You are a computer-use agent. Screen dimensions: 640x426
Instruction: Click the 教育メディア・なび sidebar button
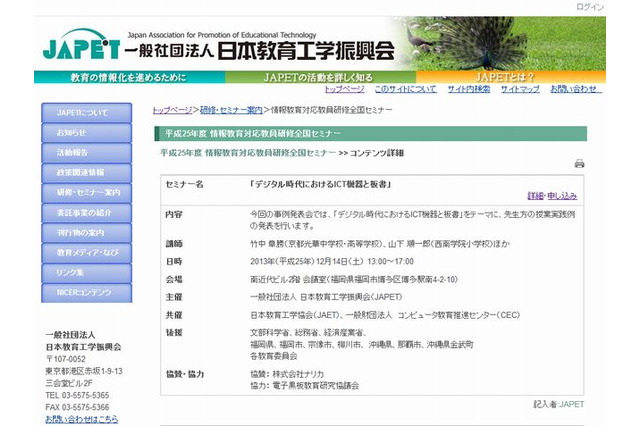pos(87,252)
